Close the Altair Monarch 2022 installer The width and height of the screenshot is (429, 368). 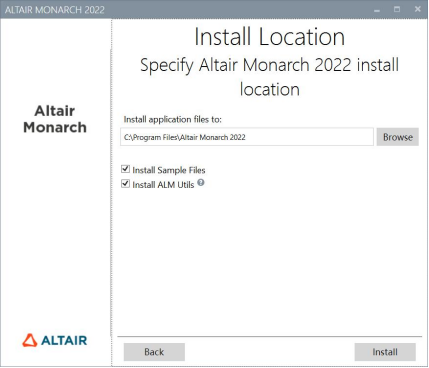417,9
